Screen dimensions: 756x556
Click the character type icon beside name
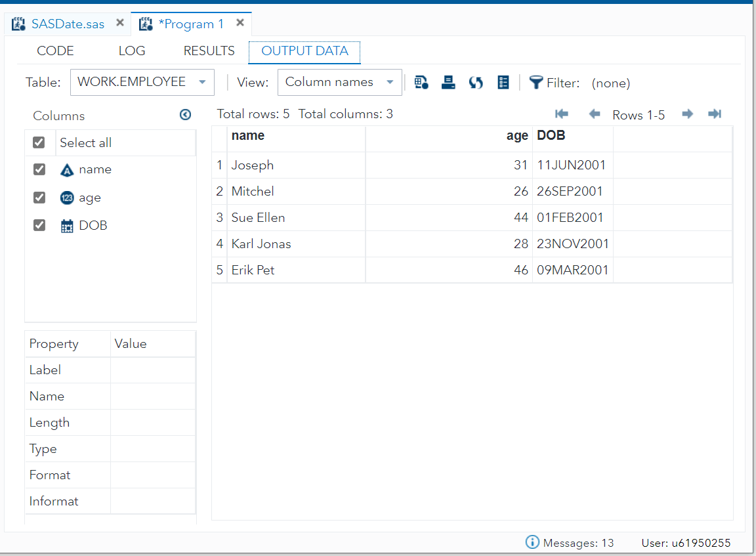(67, 169)
